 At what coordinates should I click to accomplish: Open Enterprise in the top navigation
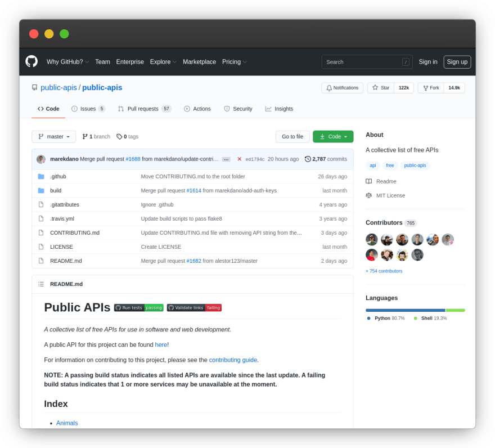click(x=130, y=62)
